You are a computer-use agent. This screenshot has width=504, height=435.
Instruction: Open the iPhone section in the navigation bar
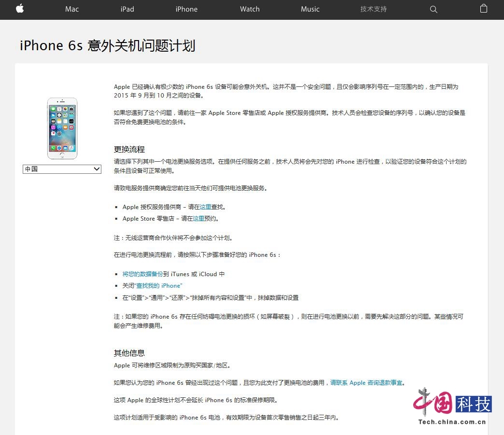click(x=186, y=9)
